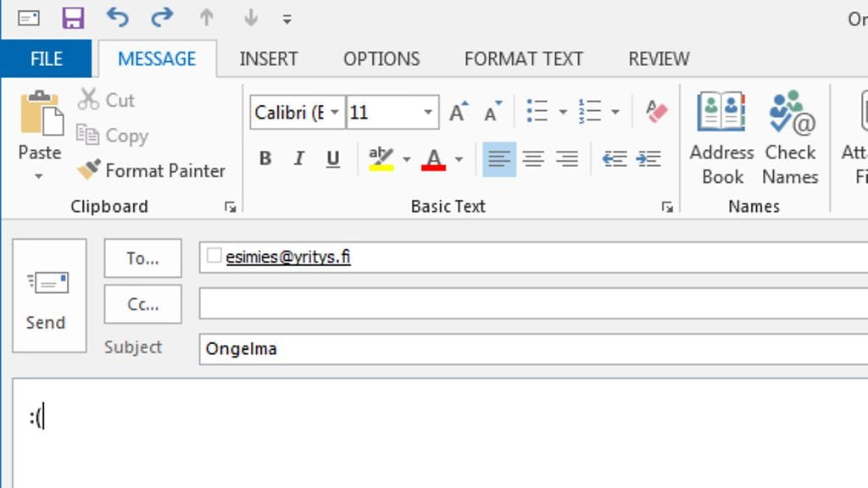Click the Save icon in quick access toolbar
Image resolution: width=868 pixels, height=488 pixels.
[x=74, y=18]
